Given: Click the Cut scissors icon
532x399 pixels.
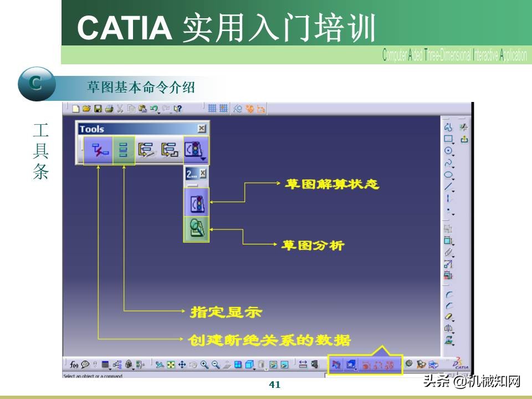Looking at the screenshot, I should (x=120, y=109).
